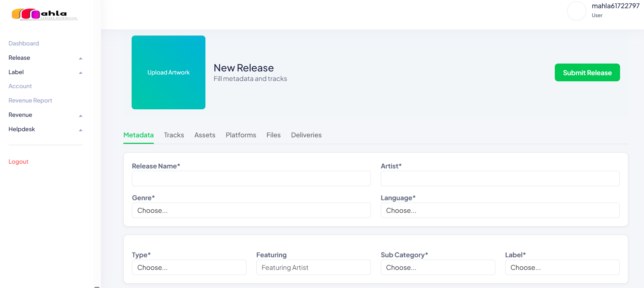Switch to the Tracks tab
Viewport: 644px width, 288px height.
[x=174, y=135]
